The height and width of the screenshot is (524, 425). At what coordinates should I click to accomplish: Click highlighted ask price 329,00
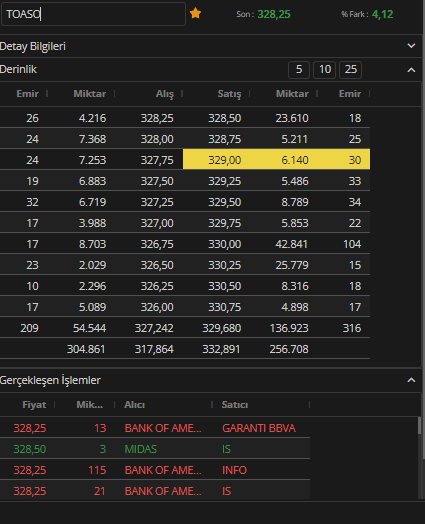(x=225, y=160)
